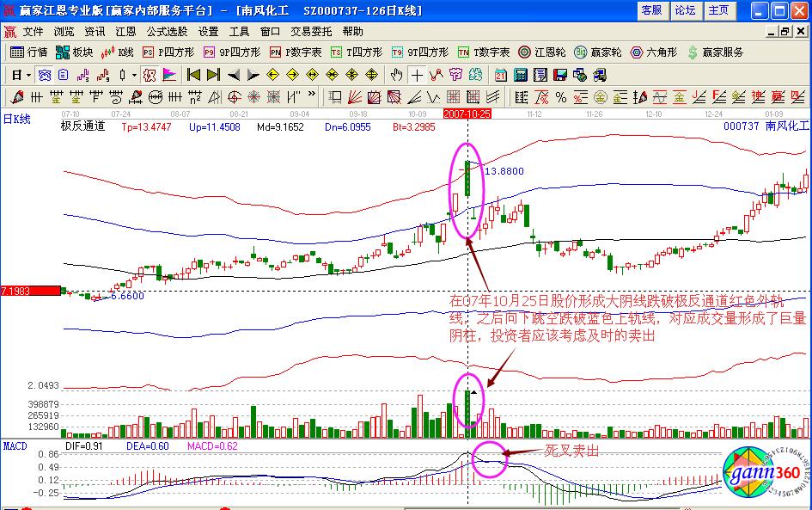Open the 赢家服务 dollar-sign service button

click(x=715, y=52)
